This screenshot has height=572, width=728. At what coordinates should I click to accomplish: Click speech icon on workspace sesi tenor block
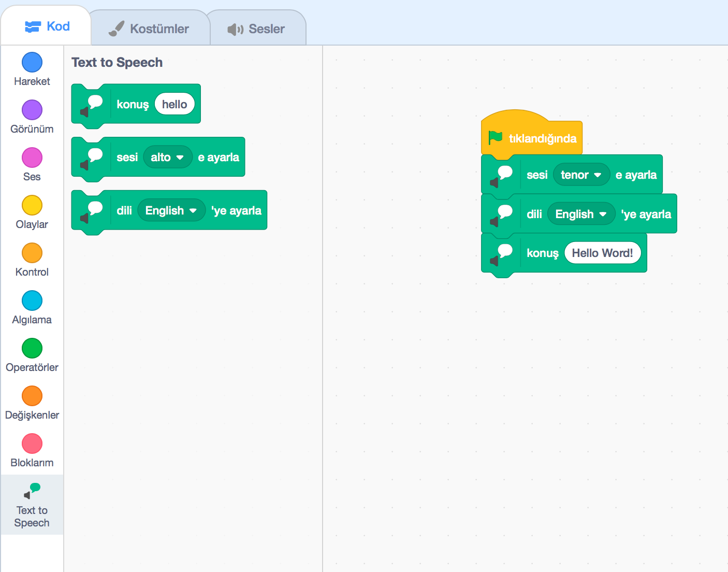coord(502,176)
